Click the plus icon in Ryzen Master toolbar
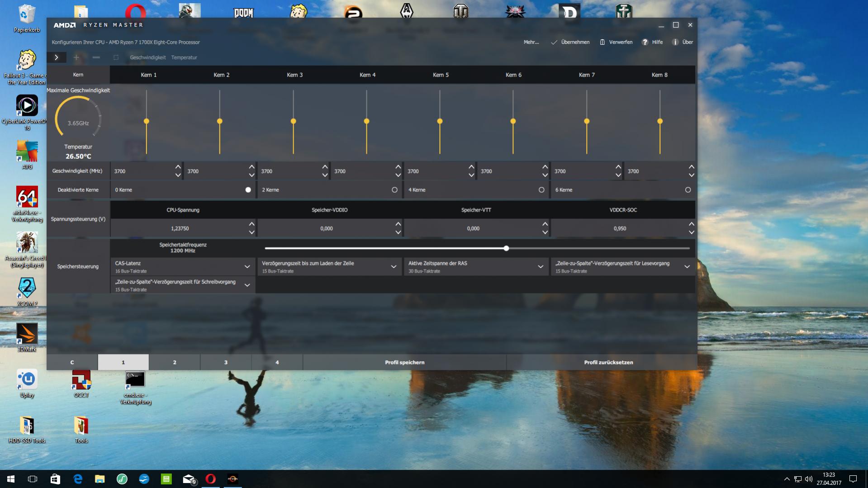The width and height of the screenshot is (868, 488). click(76, 57)
